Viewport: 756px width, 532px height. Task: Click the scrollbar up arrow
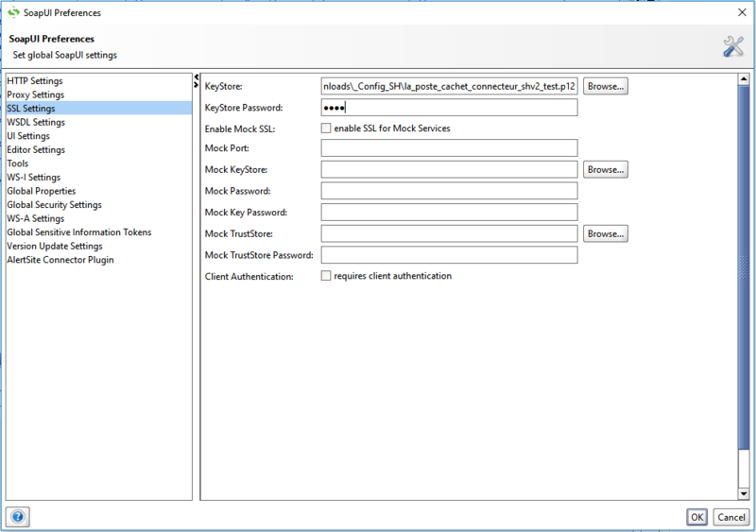coord(744,79)
